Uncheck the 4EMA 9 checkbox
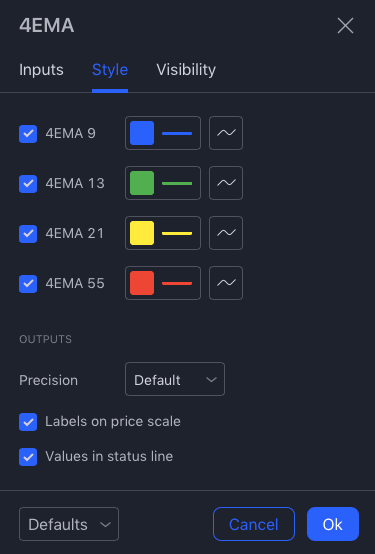375x554 pixels. pyautogui.click(x=28, y=134)
